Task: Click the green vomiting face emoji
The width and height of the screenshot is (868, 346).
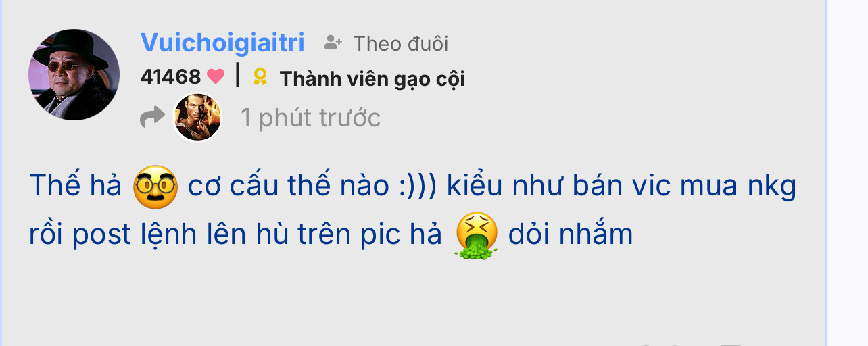Action: click(x=477, y=236)
